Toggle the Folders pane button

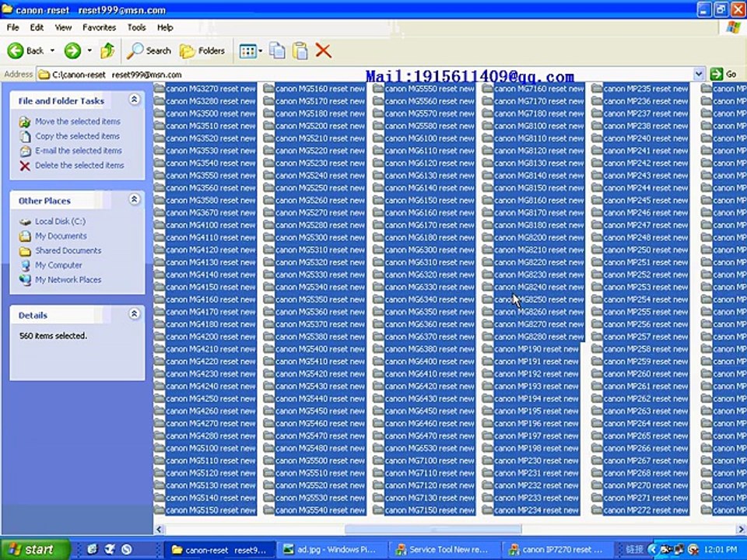pos(202,51)
